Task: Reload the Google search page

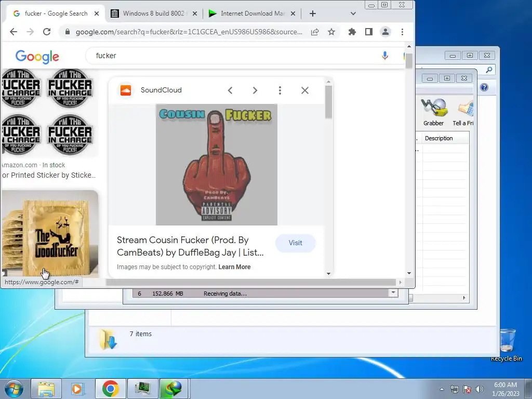Action: pos(47,32)
